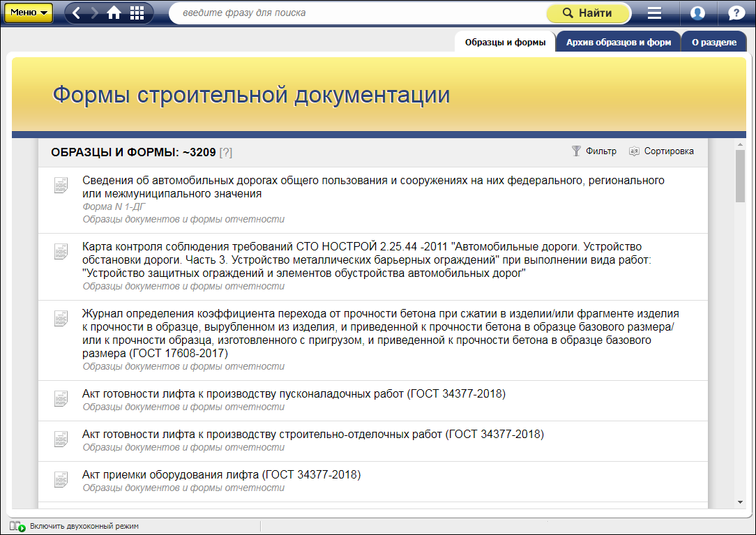
Task: Open the user profile icon
Action: click(697, 13)
